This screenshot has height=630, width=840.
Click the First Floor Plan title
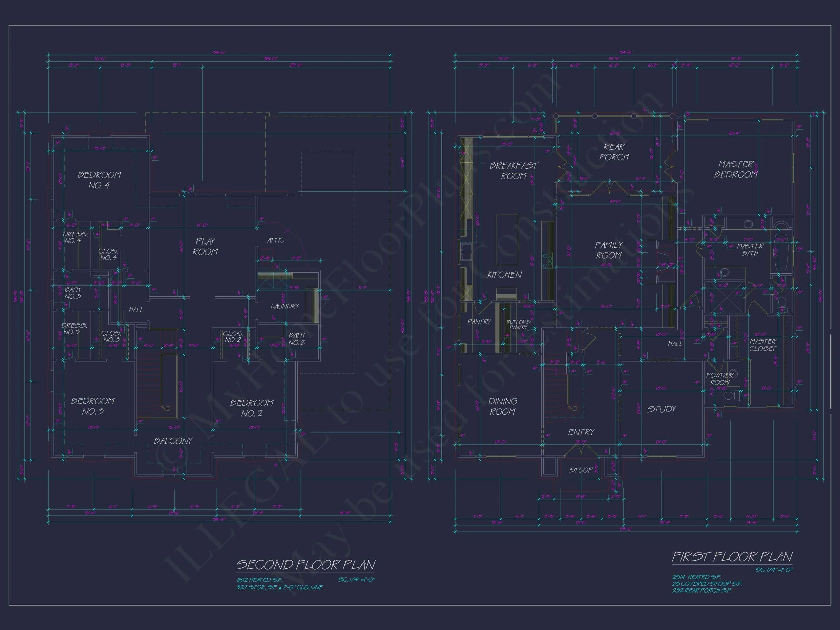click(x=732, y=557)
